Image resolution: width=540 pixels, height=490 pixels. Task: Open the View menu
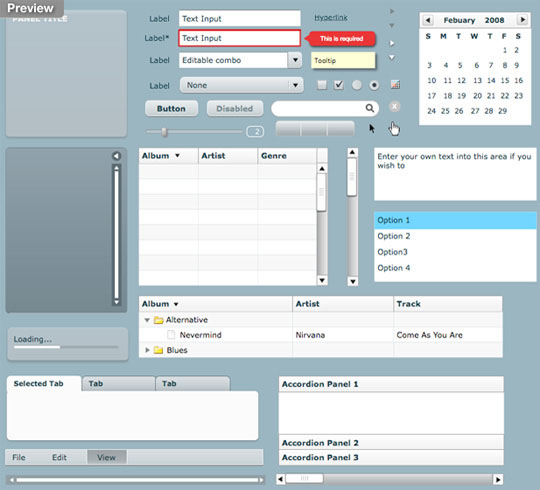tap(106, 458)
